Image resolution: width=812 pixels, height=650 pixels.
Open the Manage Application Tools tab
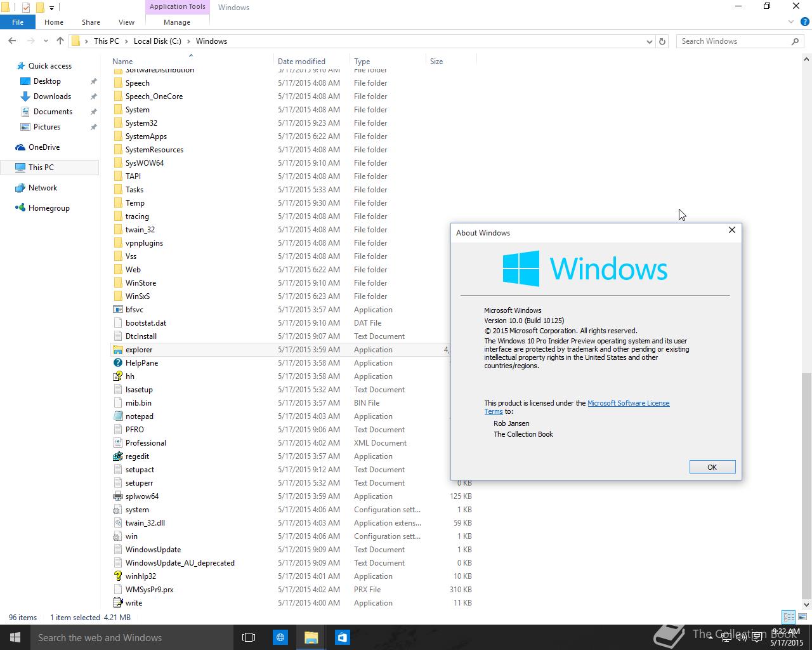[x=177, y=22]
